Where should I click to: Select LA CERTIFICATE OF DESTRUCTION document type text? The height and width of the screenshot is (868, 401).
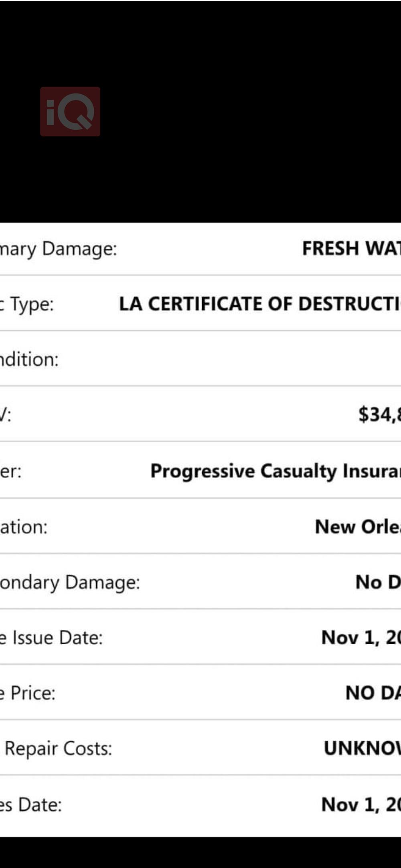point(260,304)
